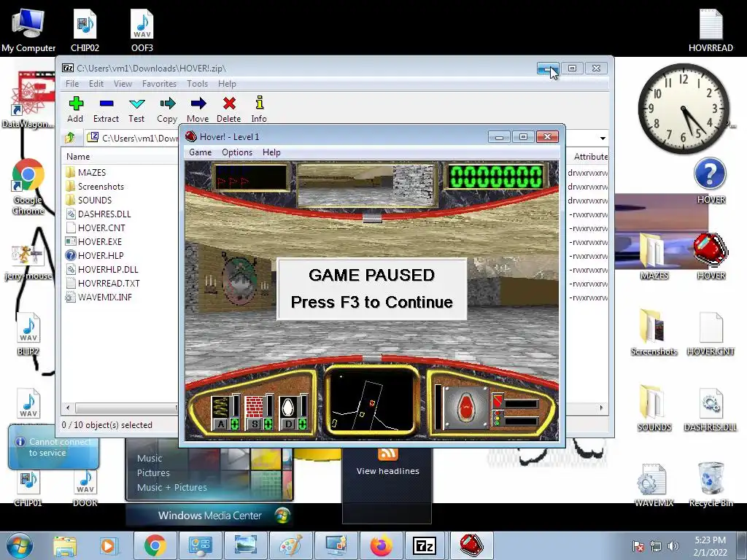Select HOVER.HLP in the archive list
The image size is (747, 560).
click(x=95, y=255)
